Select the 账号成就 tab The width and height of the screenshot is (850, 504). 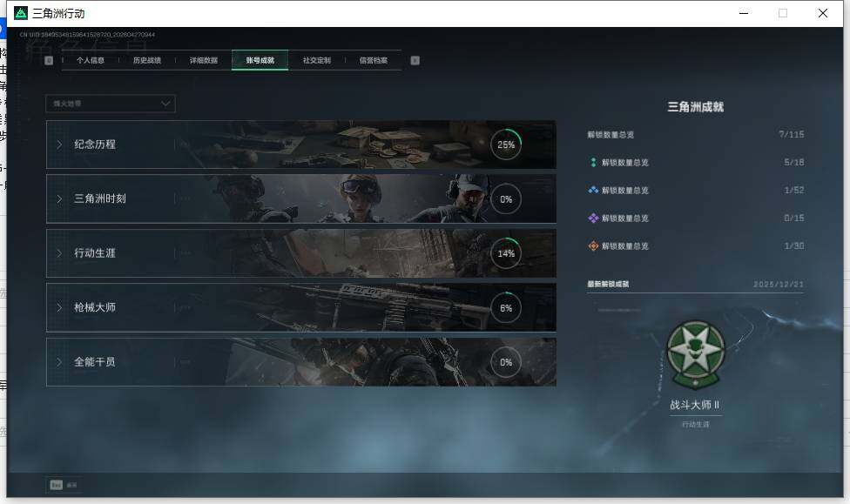(x=260, y=60)
